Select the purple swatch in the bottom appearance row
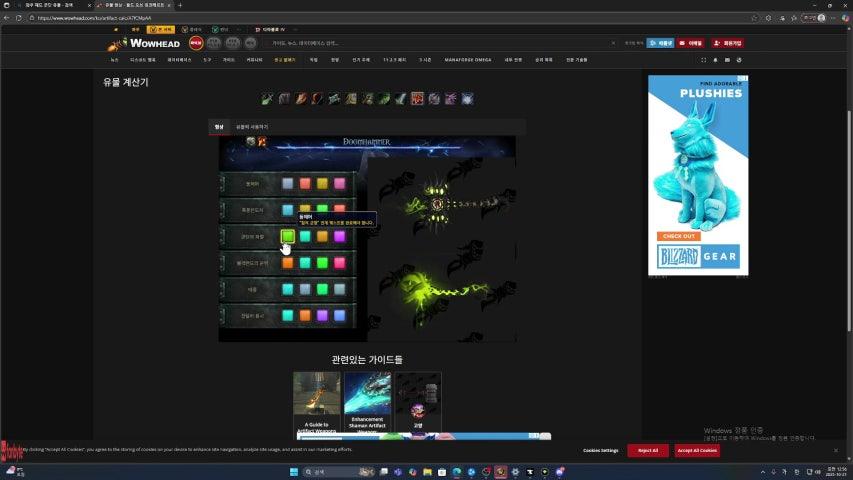The width and height of the screenshot is (853, 480). (x=323, y=315)
